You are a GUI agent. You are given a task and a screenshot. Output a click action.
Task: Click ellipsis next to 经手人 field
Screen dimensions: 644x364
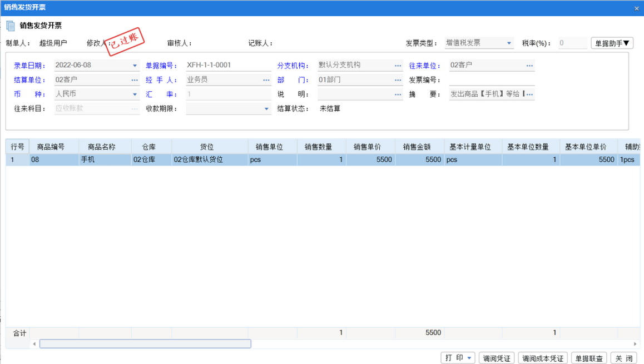[266, 80]
